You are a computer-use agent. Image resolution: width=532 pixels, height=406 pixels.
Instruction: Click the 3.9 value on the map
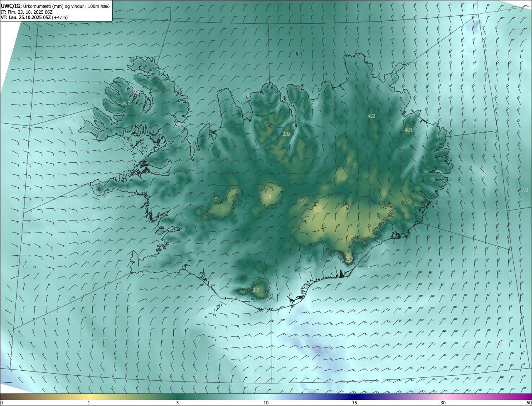tap(286, 134)
